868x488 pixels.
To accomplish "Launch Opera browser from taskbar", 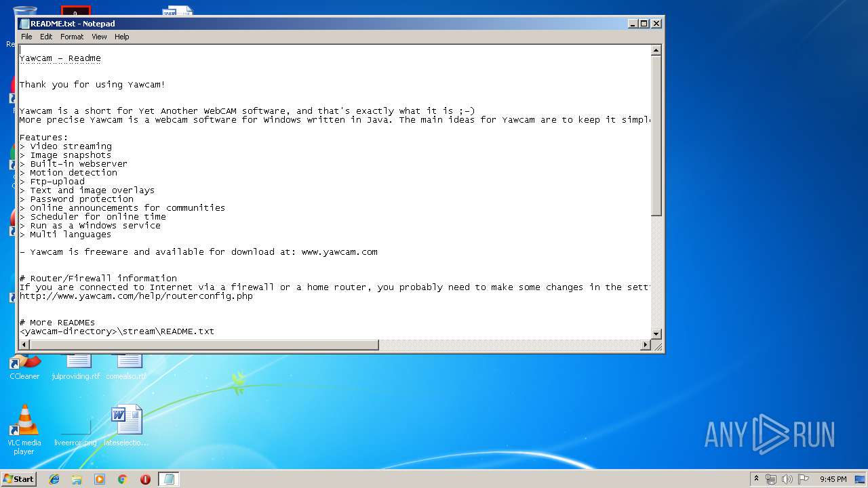I will coord(145,479).
